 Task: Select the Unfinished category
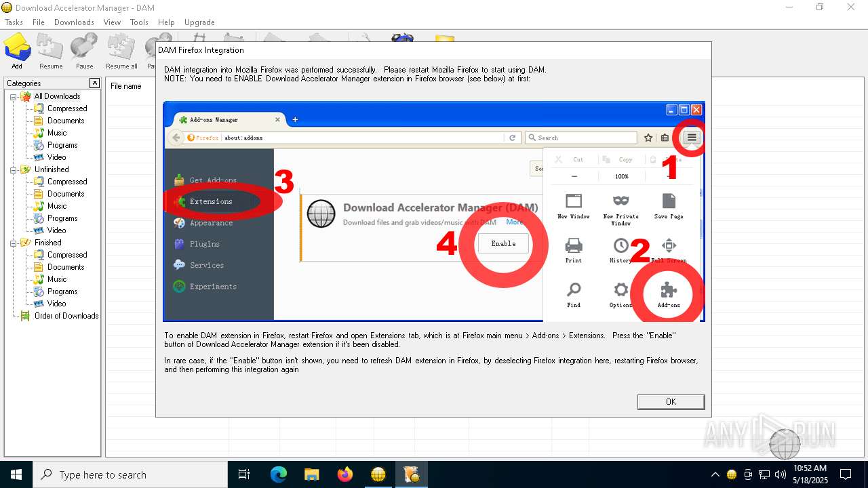tap(52, 169)
